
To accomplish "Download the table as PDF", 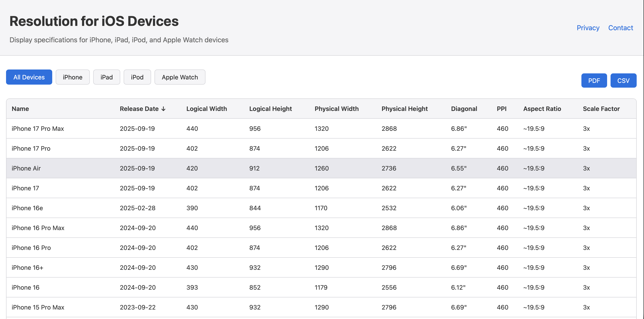I will (594, 81).
